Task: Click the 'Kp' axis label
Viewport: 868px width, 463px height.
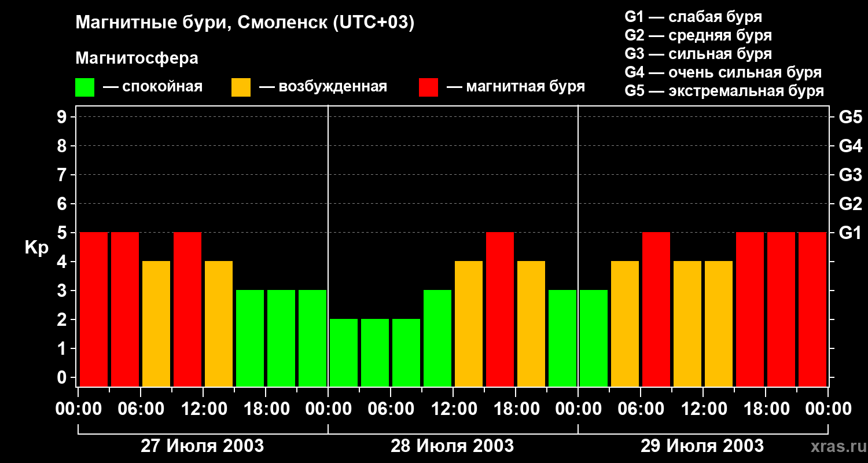Action: [36, 248]
